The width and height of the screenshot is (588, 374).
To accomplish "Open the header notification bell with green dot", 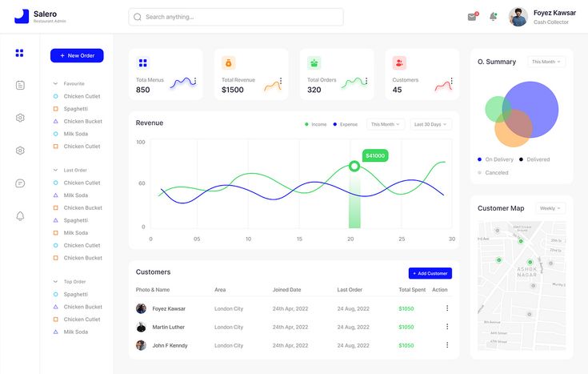I will click(493, 17).
